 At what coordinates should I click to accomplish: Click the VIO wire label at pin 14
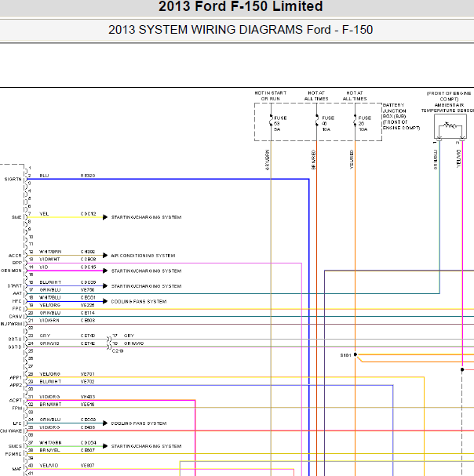point(44,267)
